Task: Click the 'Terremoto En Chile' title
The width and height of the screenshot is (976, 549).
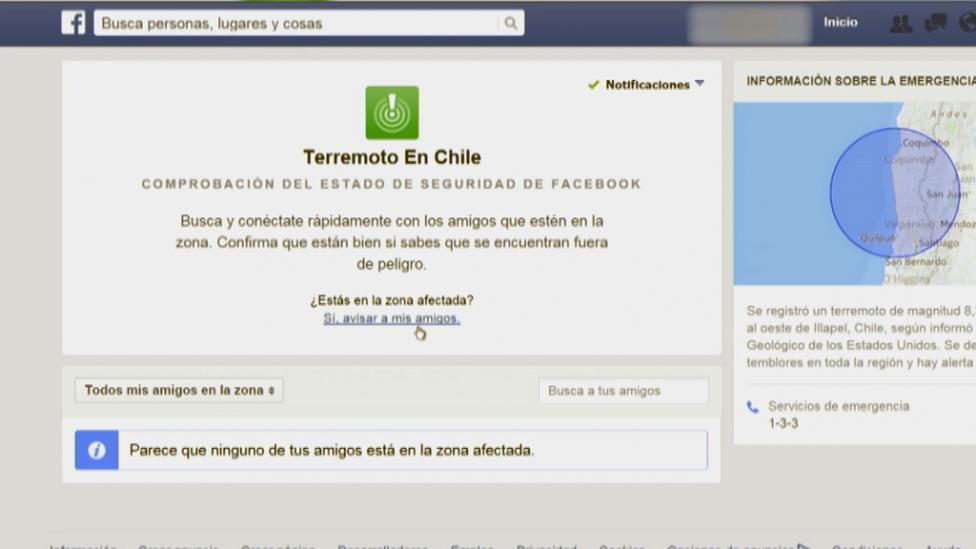Action: (x=392, y=157)
